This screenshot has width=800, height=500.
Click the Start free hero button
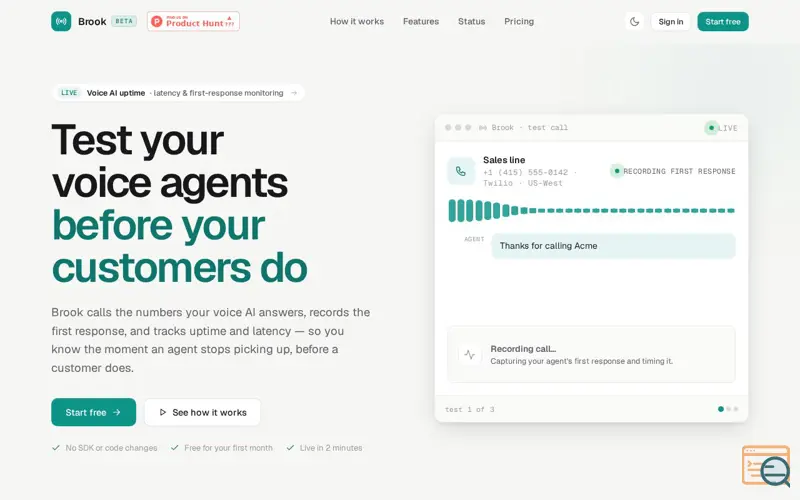(93, 412)
